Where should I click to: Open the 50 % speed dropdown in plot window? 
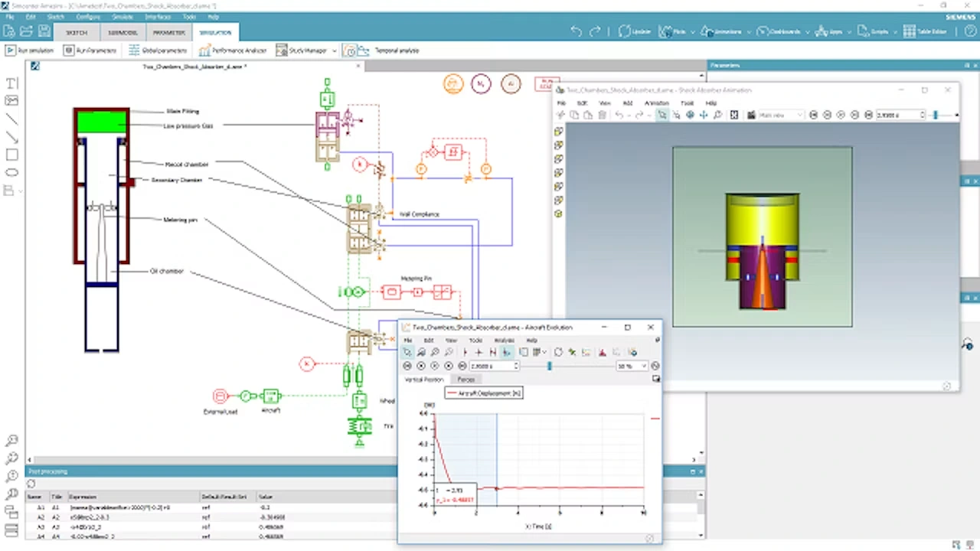point(632,366)
